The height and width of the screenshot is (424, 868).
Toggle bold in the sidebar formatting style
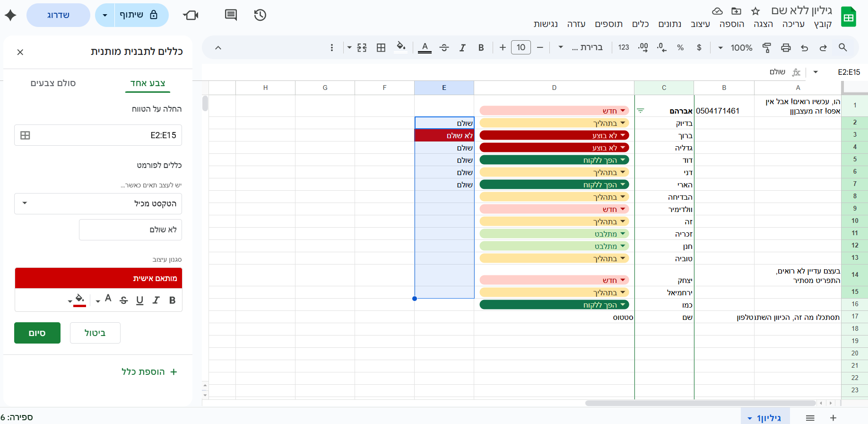(x=172, y=300)
